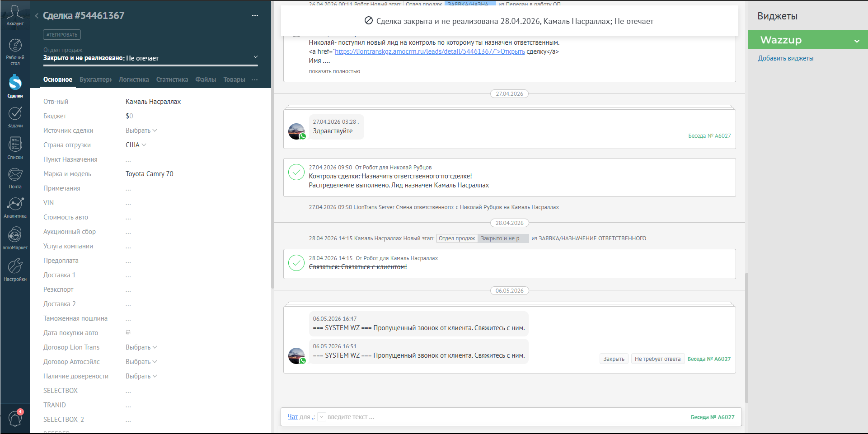Click показать полностью link
The width and height of the screenshot is (868, 434).
334,71
